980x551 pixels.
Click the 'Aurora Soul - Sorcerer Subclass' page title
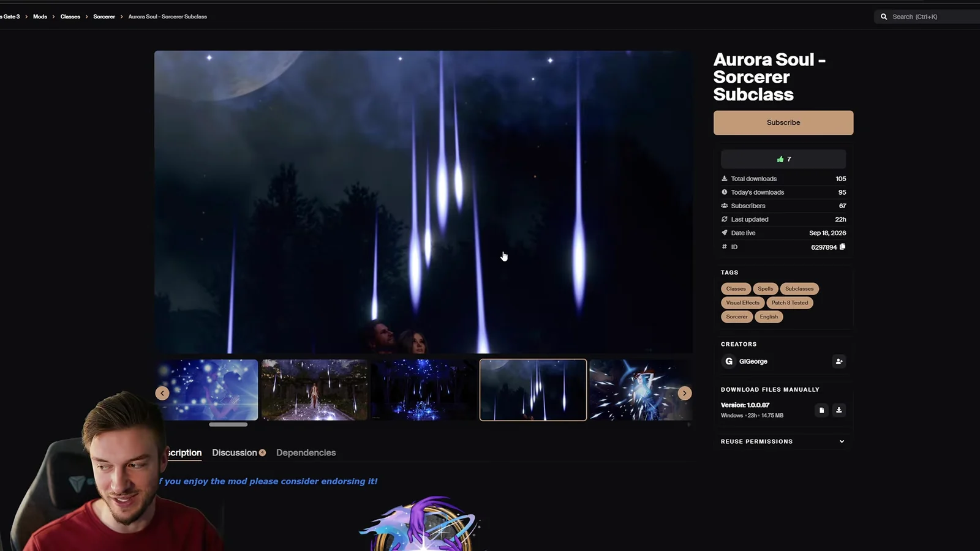coord(769,77)
